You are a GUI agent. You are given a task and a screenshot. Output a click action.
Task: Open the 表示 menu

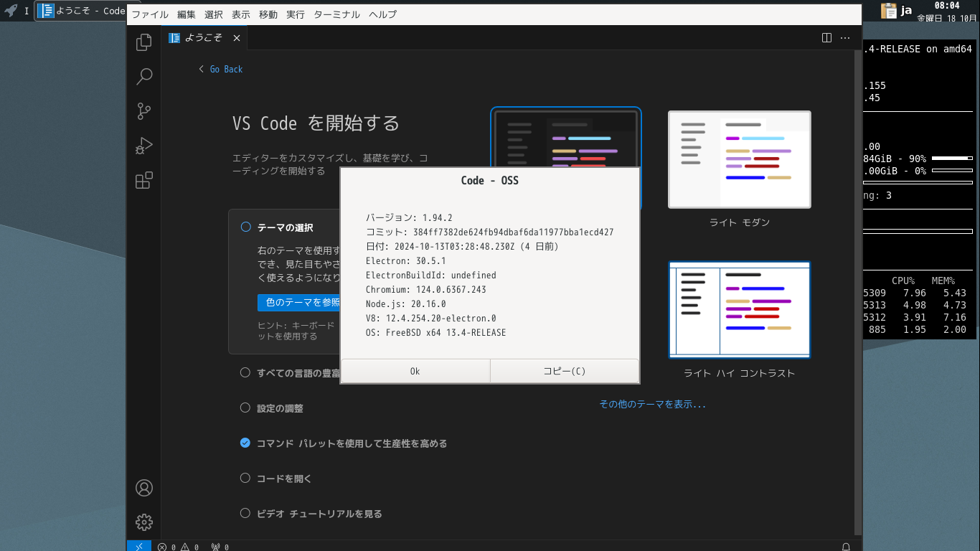[241, 14]
